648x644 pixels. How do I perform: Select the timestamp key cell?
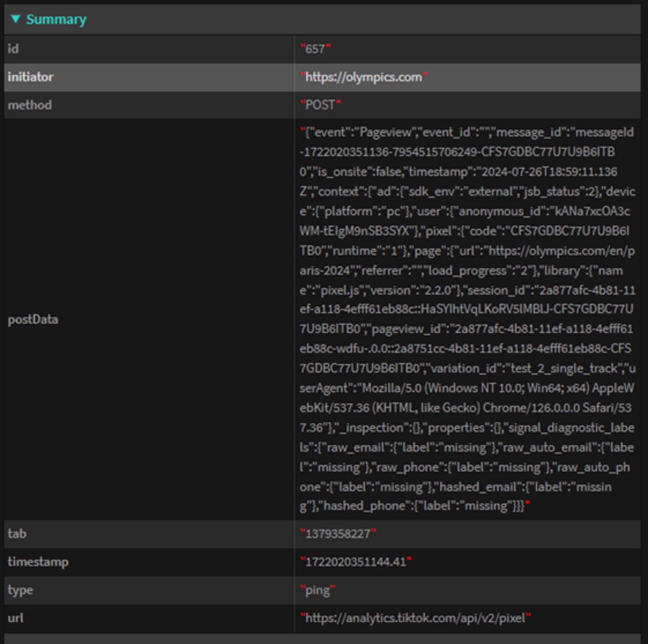tap(149, 562)
